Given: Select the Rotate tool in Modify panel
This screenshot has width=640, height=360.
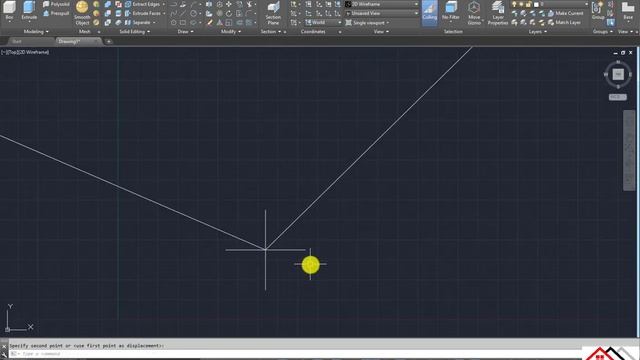Looking at the screenshot, I should pos(229,13).
